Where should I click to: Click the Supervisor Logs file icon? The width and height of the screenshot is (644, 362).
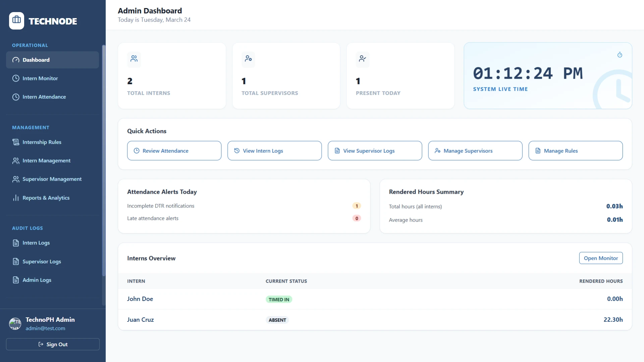tap(16, 261)
